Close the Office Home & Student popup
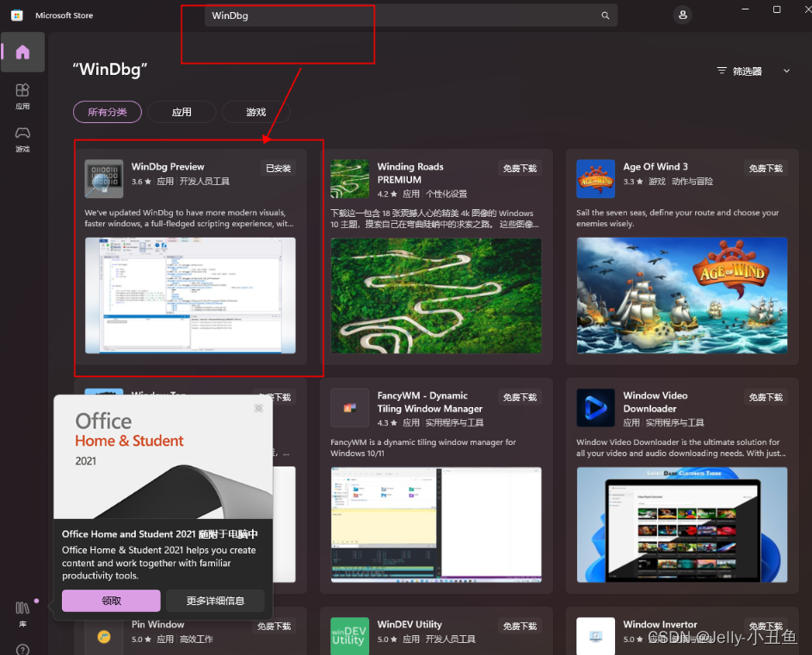This screenshot has width=812, height=655. [258, 408]
